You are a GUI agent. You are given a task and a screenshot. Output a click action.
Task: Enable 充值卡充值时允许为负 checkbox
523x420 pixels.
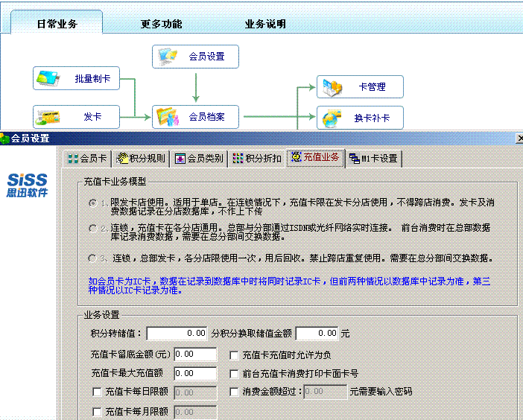(x=234, y=355)
